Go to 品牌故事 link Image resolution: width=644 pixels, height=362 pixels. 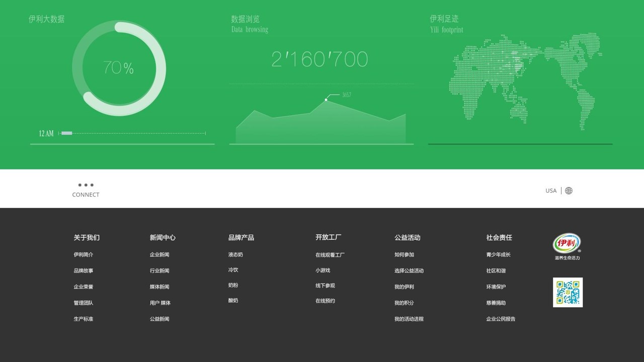tap(84, 270)
